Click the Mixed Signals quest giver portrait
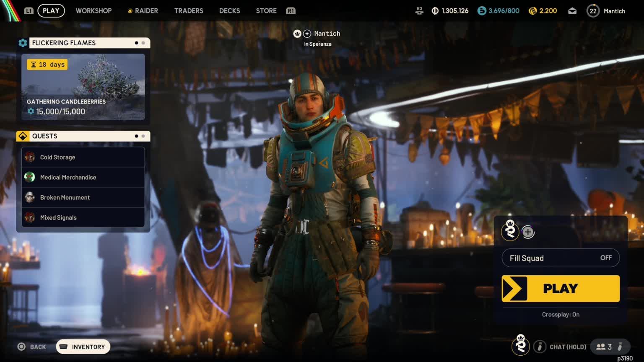The height and width of the screenshot is (362, 644). 30,217
